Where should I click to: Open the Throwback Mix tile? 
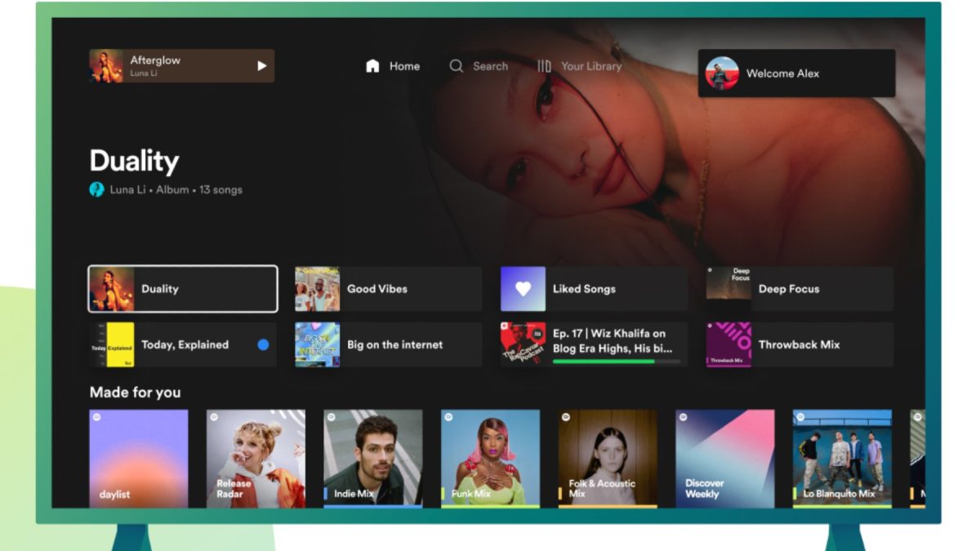pos(800,344)
